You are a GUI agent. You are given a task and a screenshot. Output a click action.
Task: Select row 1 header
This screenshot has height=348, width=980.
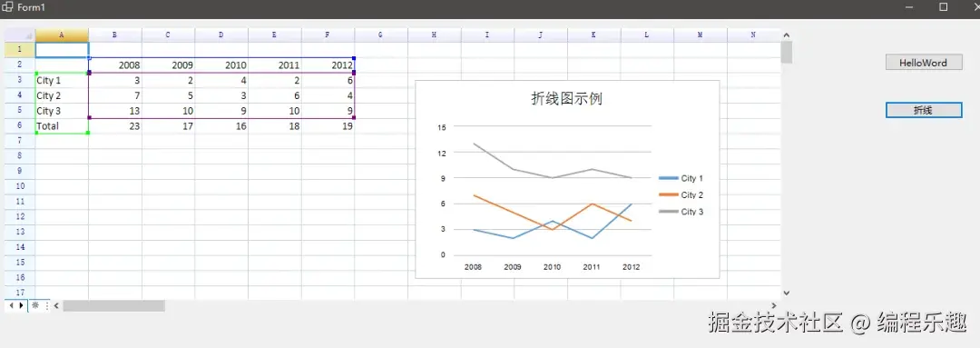(19, 49)
